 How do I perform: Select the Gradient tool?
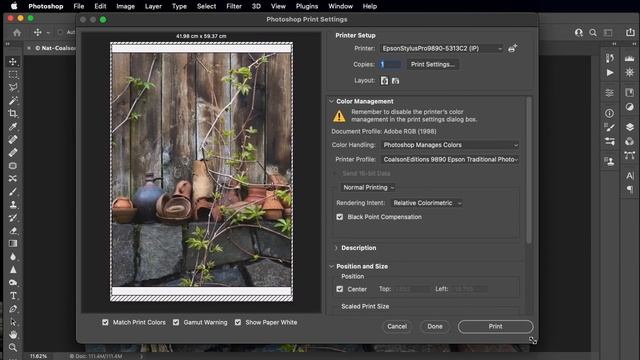coord(13,244)
